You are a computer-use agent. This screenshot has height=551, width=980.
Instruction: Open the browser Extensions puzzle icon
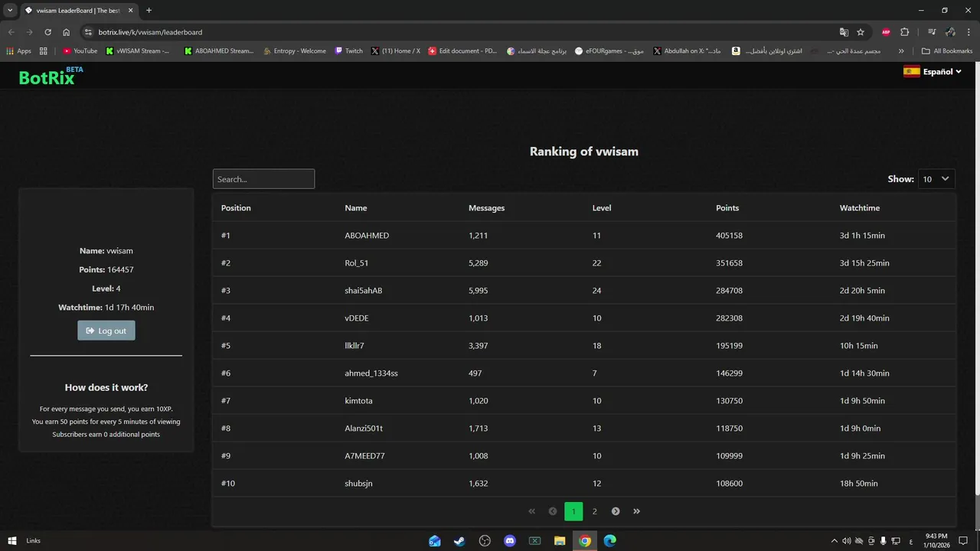tap(904, 32)
